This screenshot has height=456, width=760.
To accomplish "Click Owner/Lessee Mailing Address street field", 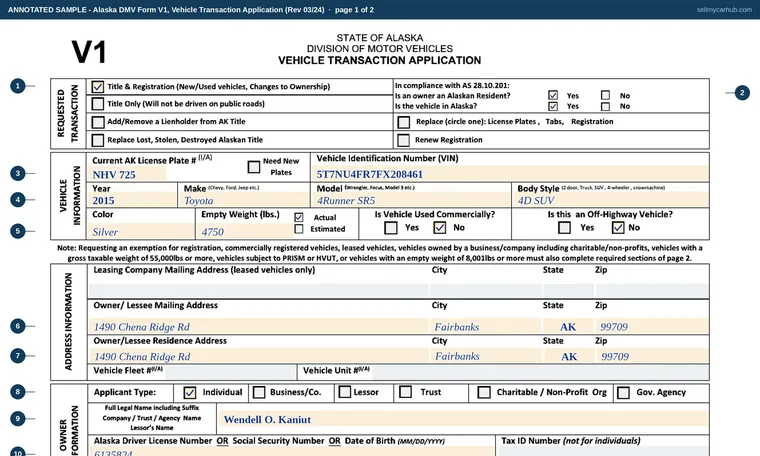I will click(258, 326).
